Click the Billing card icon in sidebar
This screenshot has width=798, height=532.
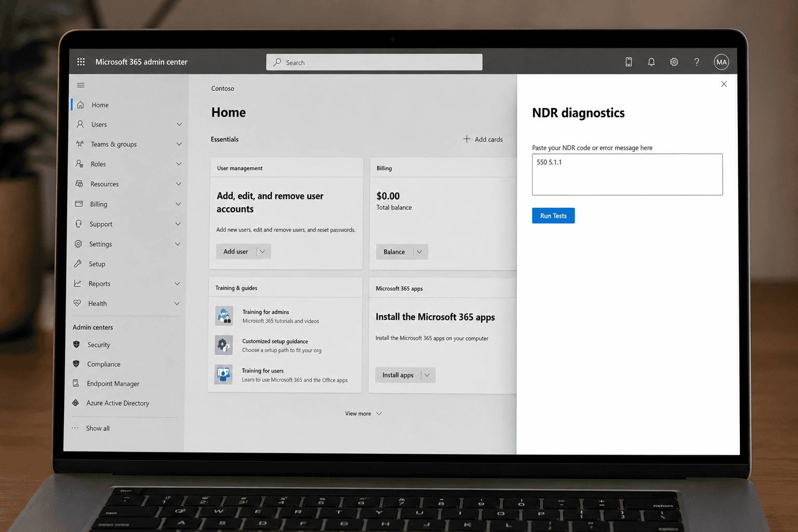[79, 204]
